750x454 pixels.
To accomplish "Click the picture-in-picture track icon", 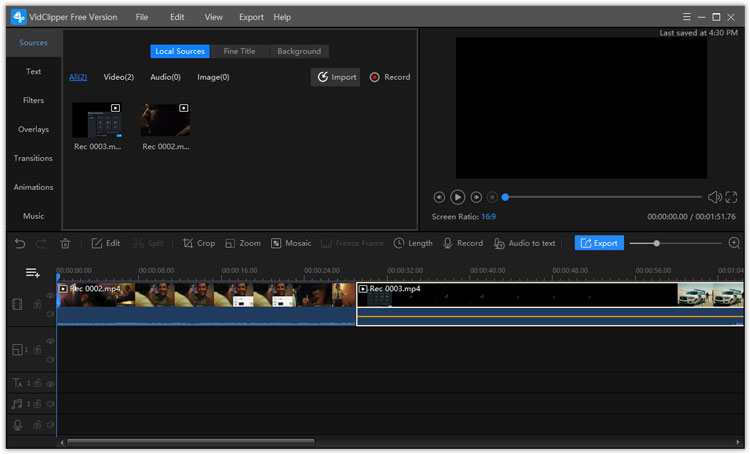I will tap(17, 350).
